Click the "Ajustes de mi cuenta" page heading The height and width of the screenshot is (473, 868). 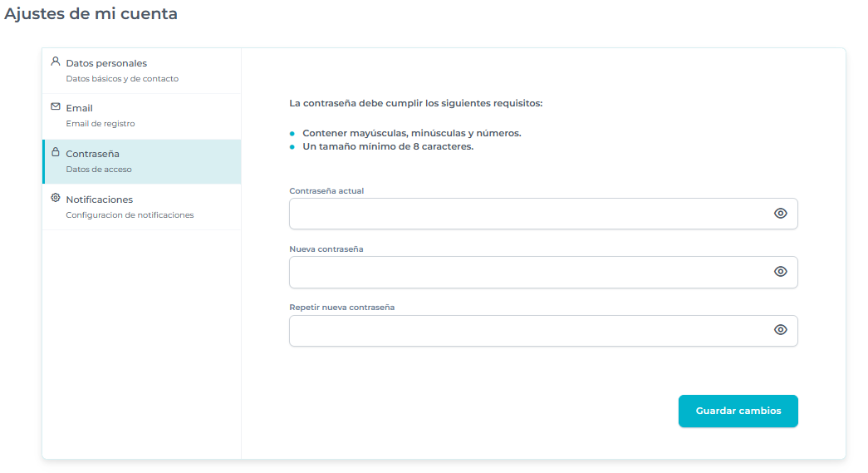pos(91,14)
